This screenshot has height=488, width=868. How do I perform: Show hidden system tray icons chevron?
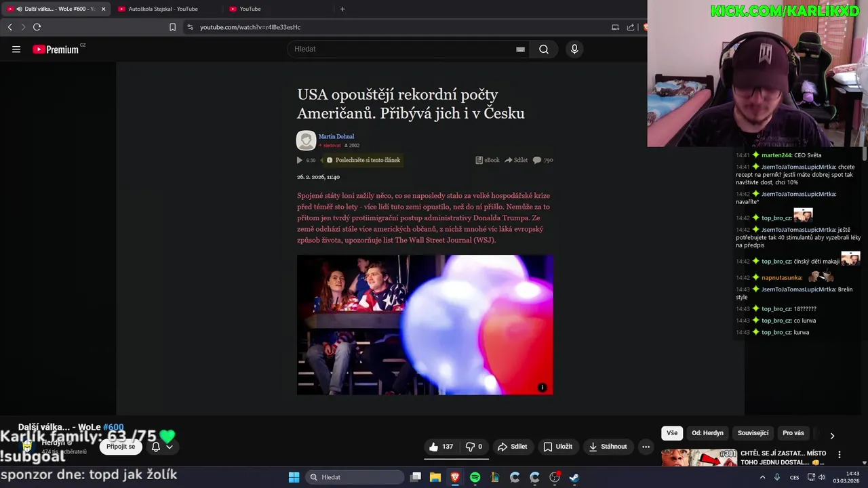[762, 477]
